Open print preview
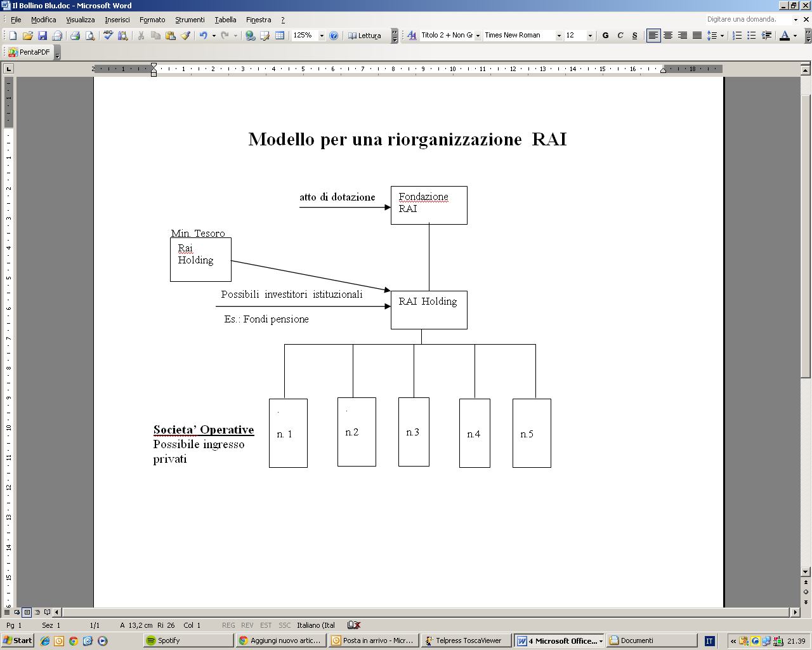 (90, 36)
